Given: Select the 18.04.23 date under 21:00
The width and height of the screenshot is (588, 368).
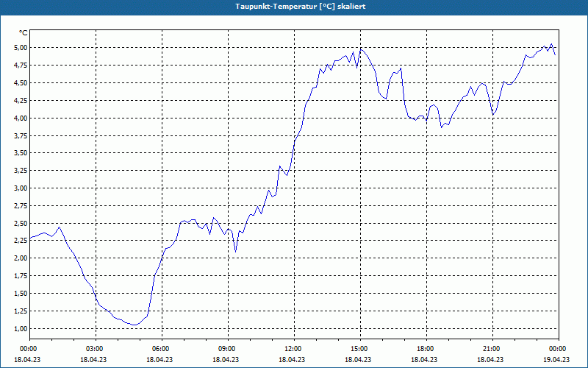Looking at the screenshot, I should [490, 360].
